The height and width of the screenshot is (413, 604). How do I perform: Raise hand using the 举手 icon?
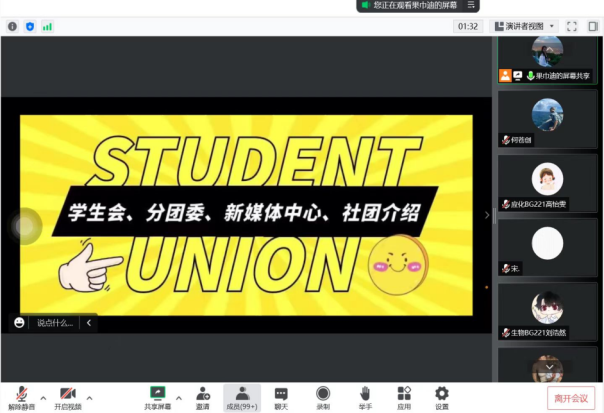point(365,393)
